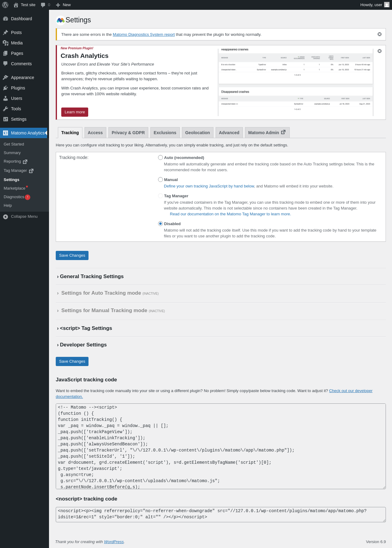Dismiss the diagnostics error notice
The height and width of the screenshot is (548, 392).
379,34
